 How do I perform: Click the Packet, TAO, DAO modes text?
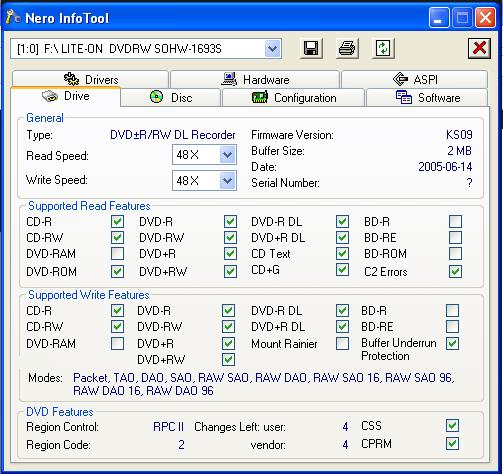point(263,384)
